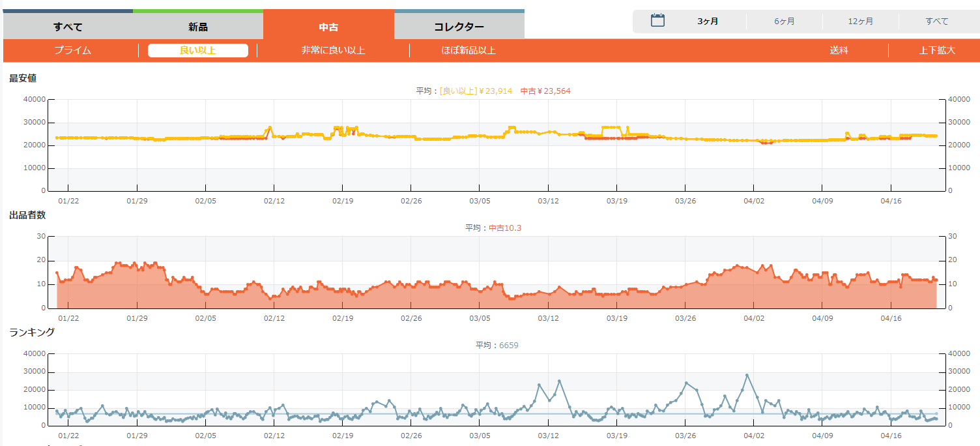
Task: Apply the ほぼ新品以上 condition filter
Action: point(468,50)
